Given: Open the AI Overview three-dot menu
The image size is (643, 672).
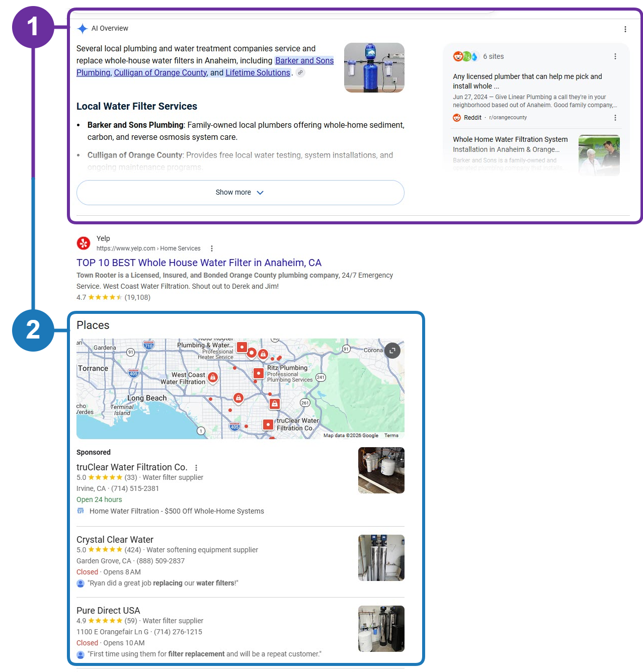Looking at the screenshot, I should [625, 29].
